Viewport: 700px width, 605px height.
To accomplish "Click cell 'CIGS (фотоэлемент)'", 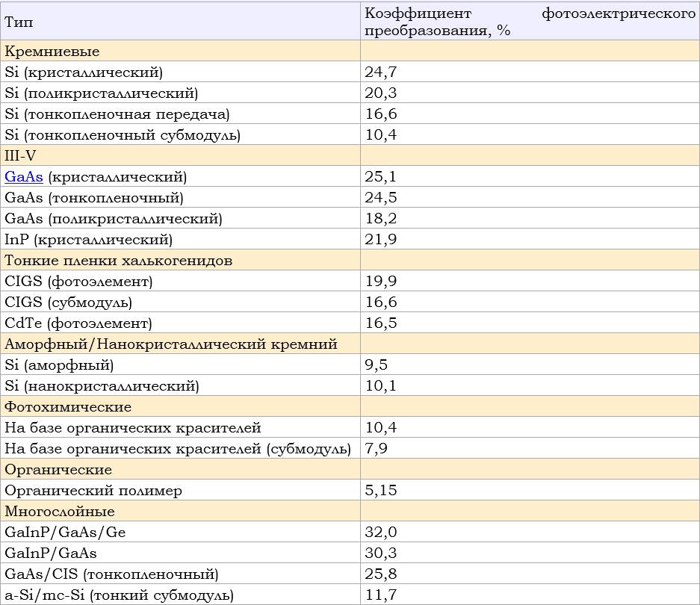I will pyautogui.click(x=180, y=281).
